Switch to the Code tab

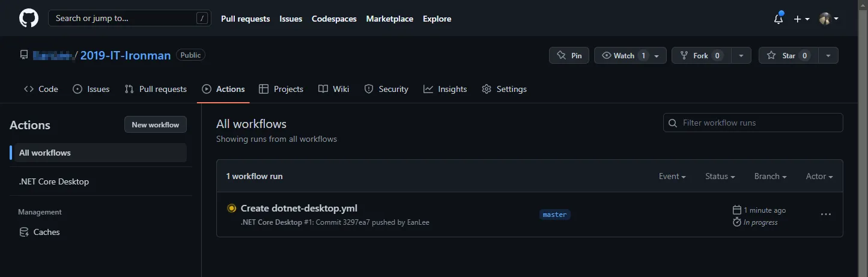point(41,89)
